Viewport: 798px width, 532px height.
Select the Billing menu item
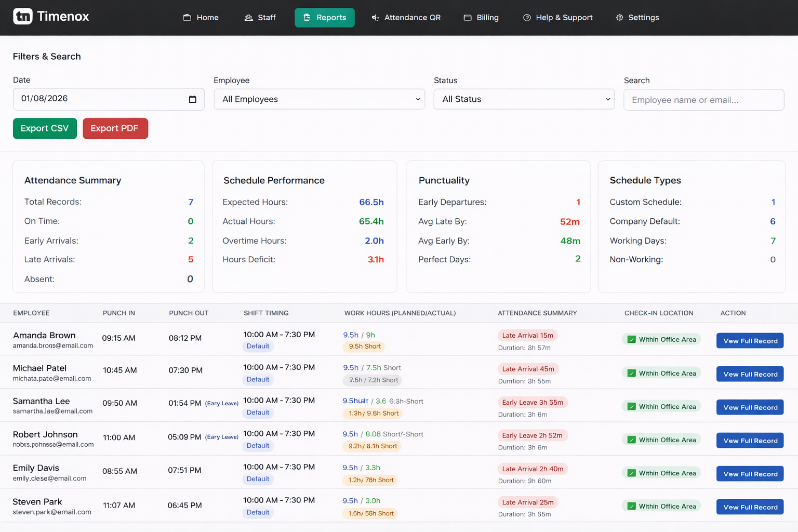481,17
